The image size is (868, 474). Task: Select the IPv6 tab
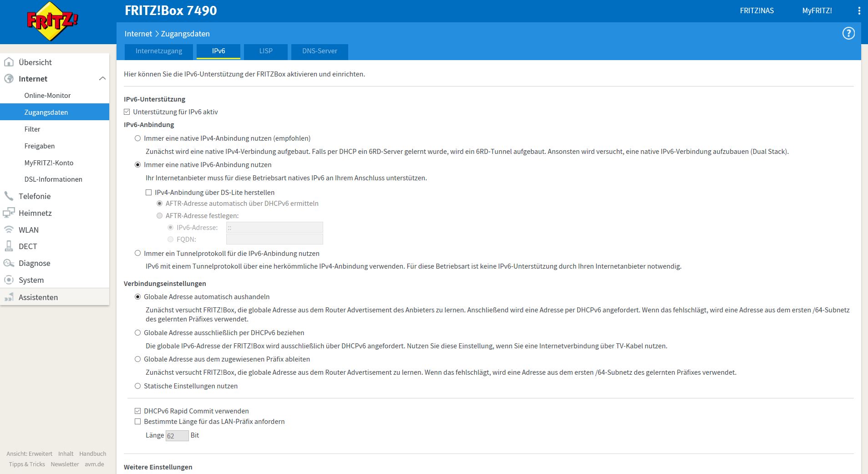(x=218, y=51)
